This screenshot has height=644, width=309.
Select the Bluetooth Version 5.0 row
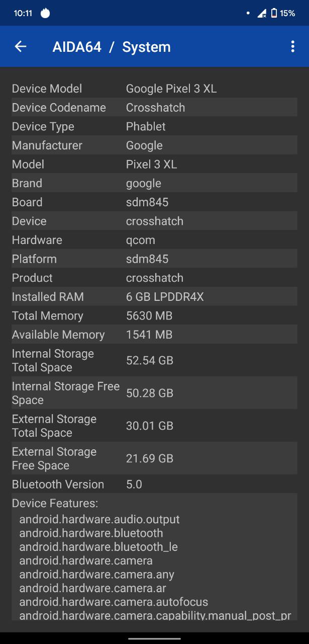click(154, 484)
